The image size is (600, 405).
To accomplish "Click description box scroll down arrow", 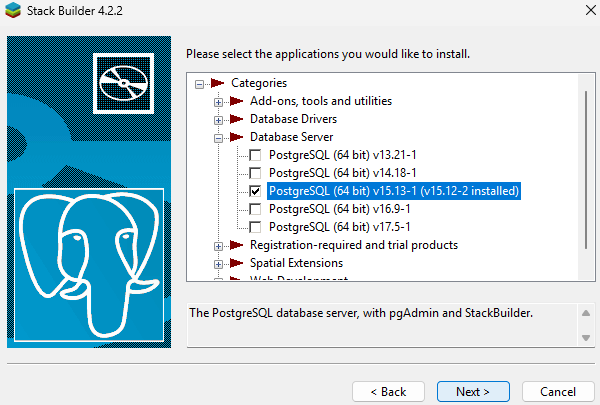I will coord(586,338).
